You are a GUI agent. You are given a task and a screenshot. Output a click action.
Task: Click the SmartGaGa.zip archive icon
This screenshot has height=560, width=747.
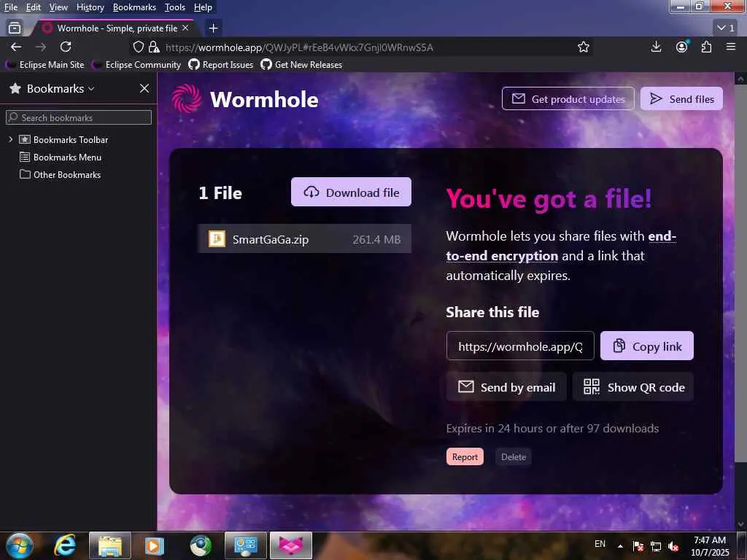point(217,238)
